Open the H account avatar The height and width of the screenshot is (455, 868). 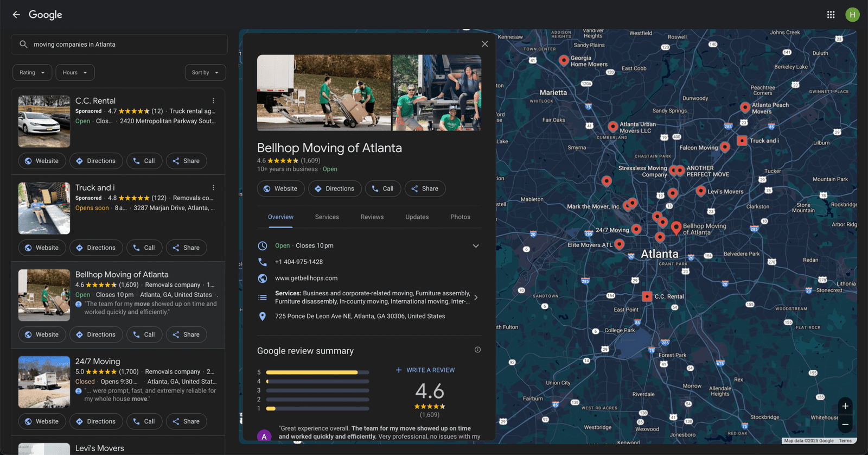(x=852, y=15)
